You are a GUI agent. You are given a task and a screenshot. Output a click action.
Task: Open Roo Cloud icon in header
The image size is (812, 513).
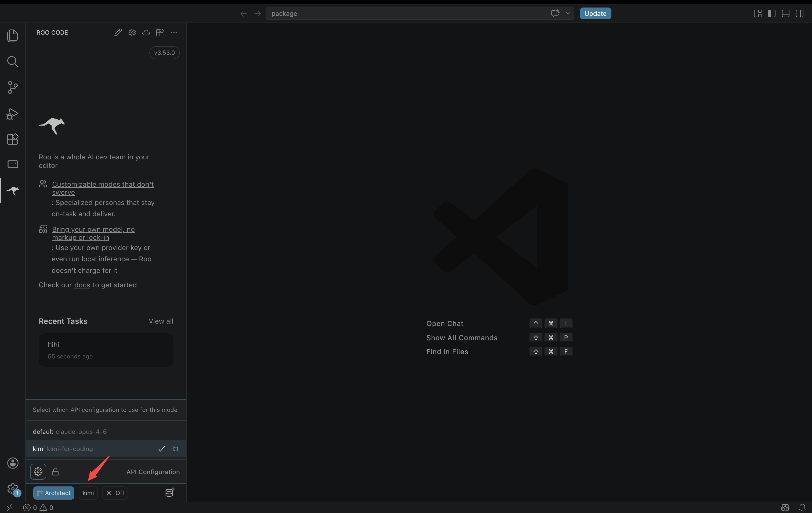(x=146, y=33)
